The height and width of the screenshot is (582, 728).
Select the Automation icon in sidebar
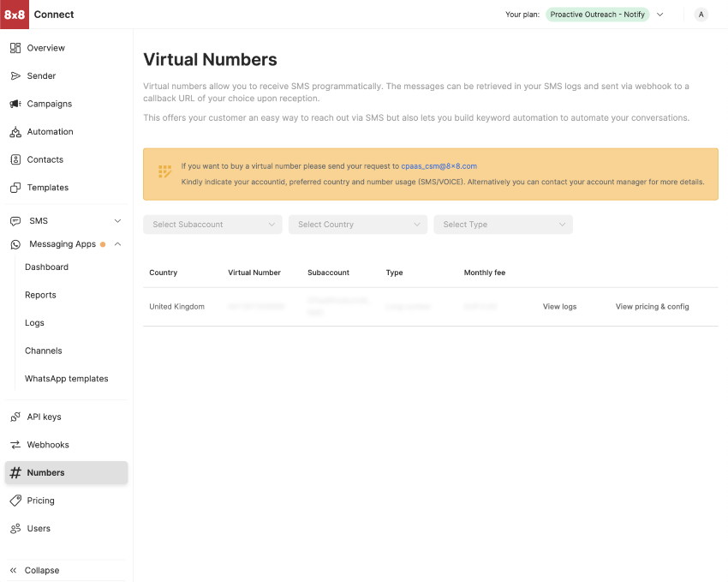(x=15, y=132)
